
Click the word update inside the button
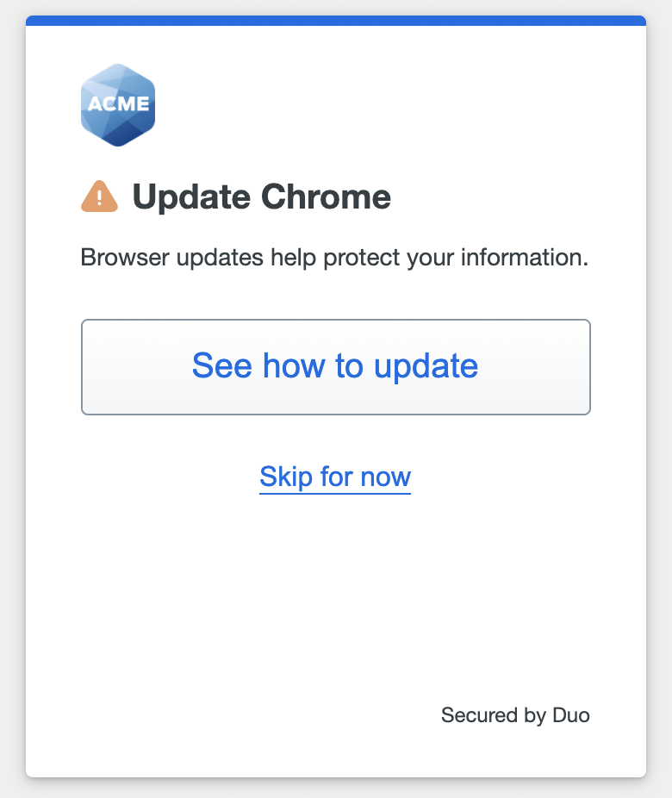(x=426, y=367)
